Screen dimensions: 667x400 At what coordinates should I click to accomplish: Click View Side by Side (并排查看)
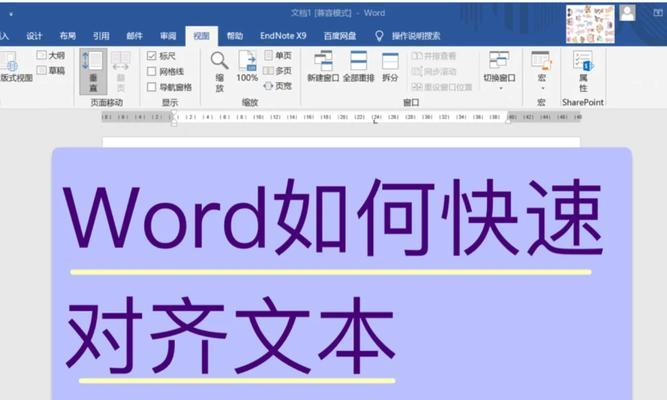click(433, 56)
